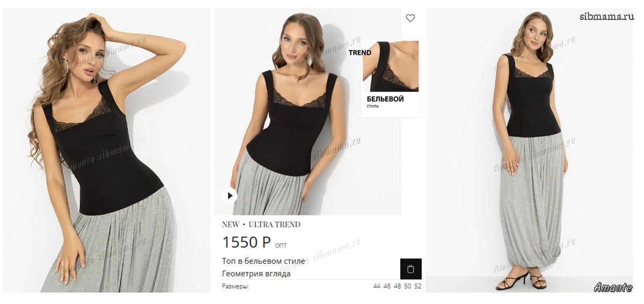The height and width of the screenshot is (304, 644).
Task: Open the TREND lace detail thumbnail
Action: [391, 66]
